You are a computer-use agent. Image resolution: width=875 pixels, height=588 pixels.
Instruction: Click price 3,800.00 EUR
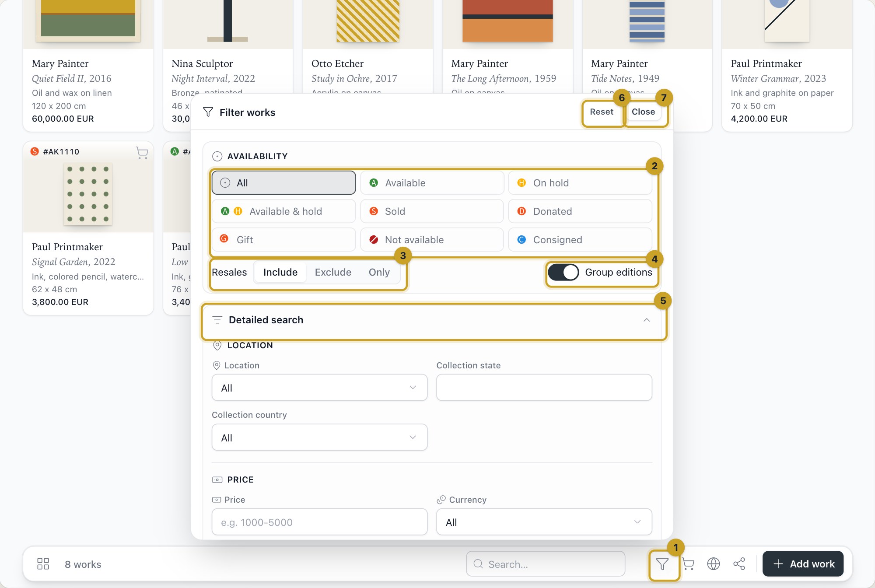click(x=60, y=302)
